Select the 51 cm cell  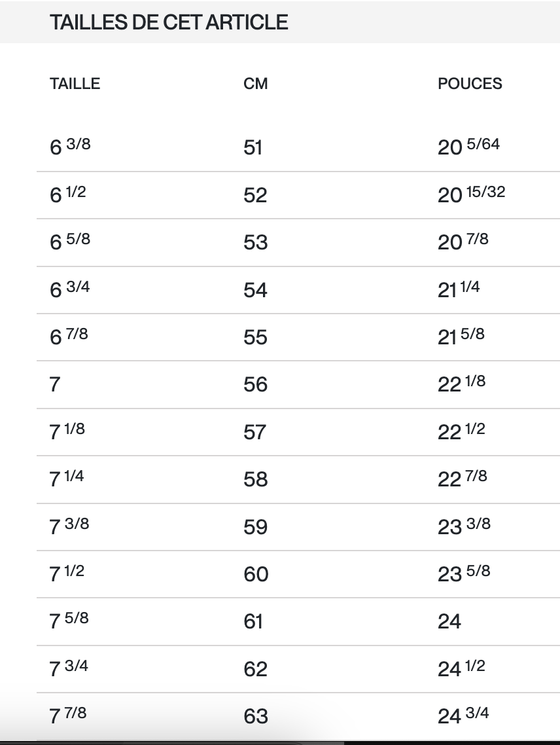coord(253,147)
